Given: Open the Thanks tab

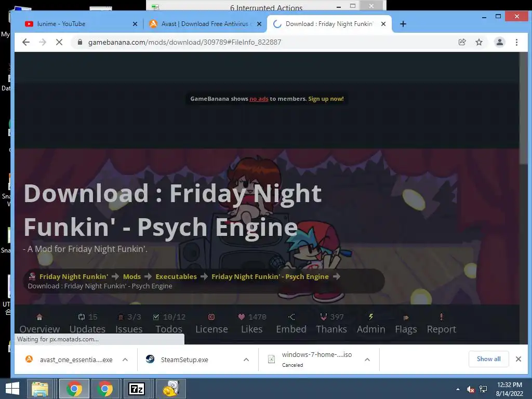Looking at the screenshot, I should pyautogui.click(x=331, y=324).
